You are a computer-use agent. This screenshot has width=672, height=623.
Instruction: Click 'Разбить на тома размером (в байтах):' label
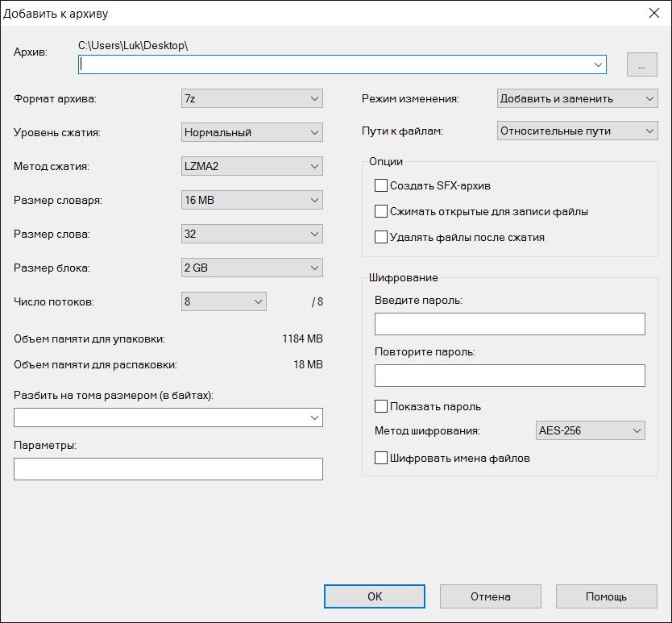[x=114, y=395]
